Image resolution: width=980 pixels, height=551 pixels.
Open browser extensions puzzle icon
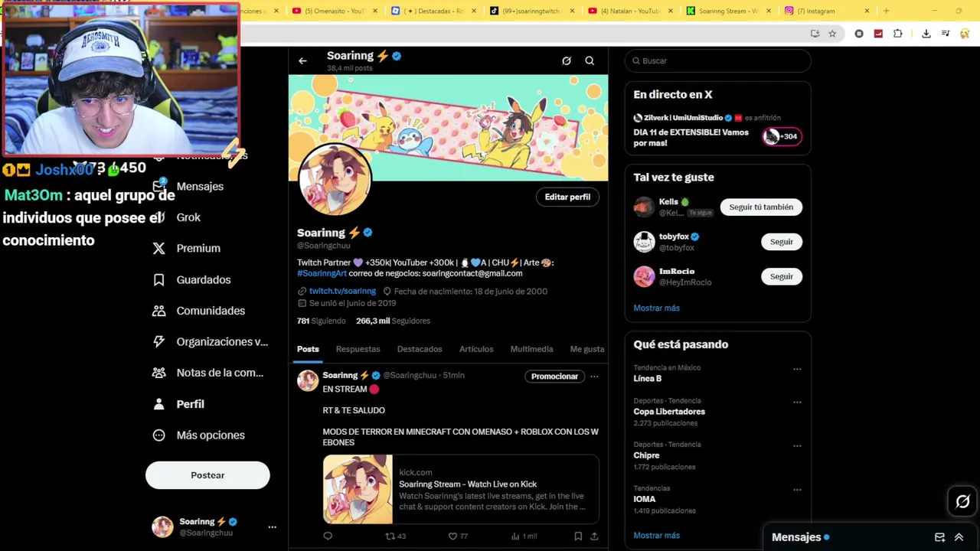897,34
